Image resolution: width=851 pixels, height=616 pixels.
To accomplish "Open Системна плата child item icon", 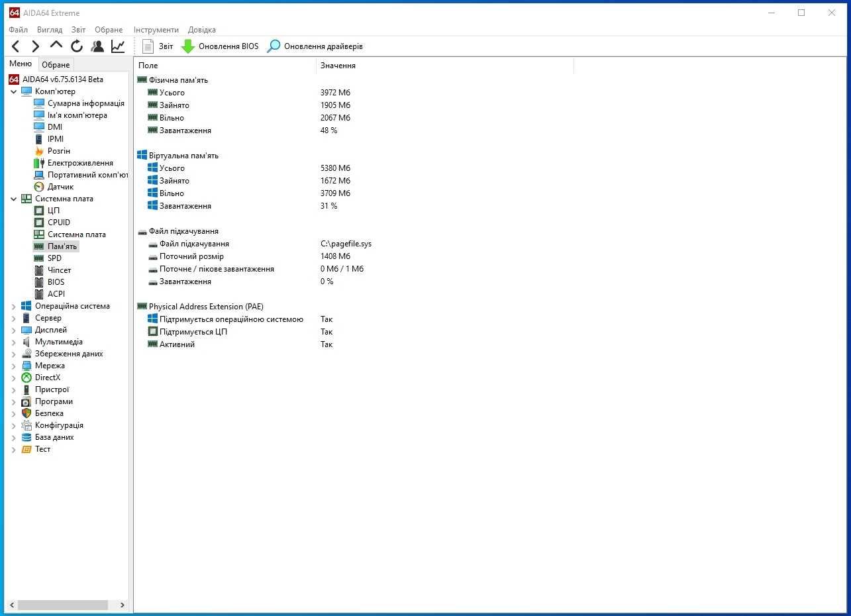I will tap(39, 234).
